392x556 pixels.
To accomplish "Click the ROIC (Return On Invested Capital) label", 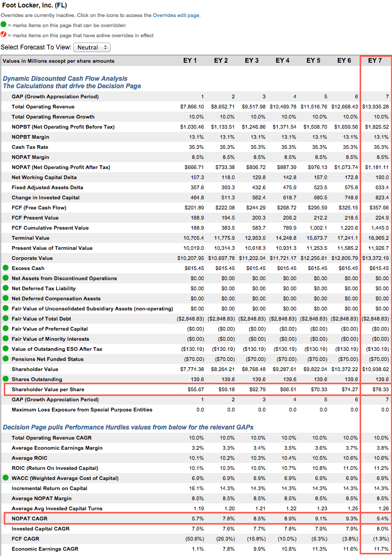I will click(x=55, y=468).
